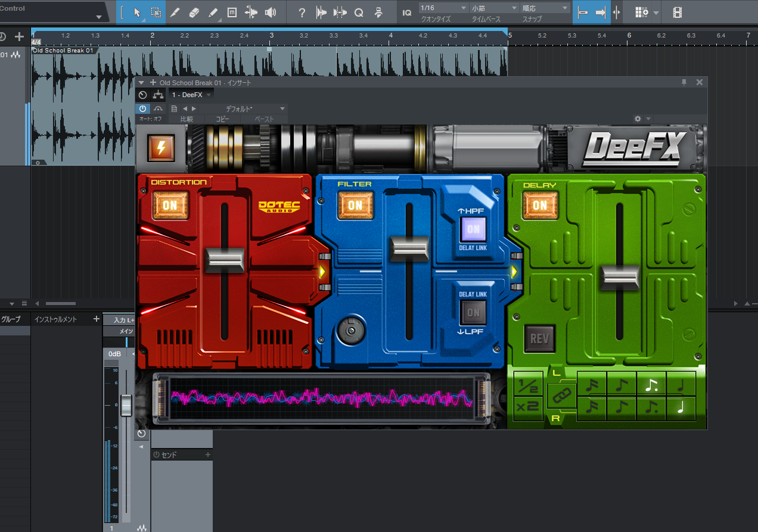Click the grid plus options icon

641,12
